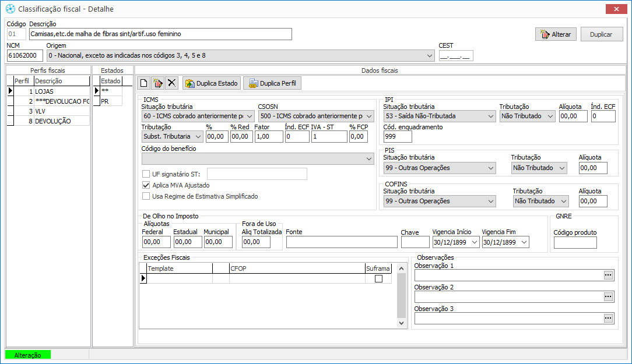Expand the Origem dropdown
The image size is (632, 364).
coord(430,56)
